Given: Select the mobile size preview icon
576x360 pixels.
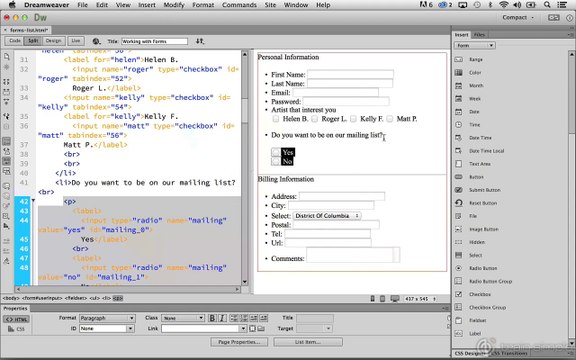Looking at the screenshot, I should (x=372, y=299).
